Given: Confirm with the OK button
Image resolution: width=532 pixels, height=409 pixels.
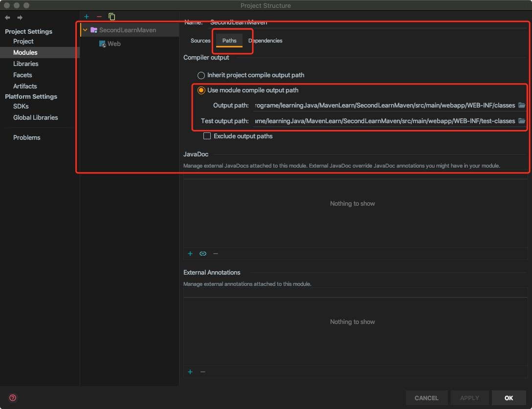Looking at the screenshot, I should (x=509, y=398).
